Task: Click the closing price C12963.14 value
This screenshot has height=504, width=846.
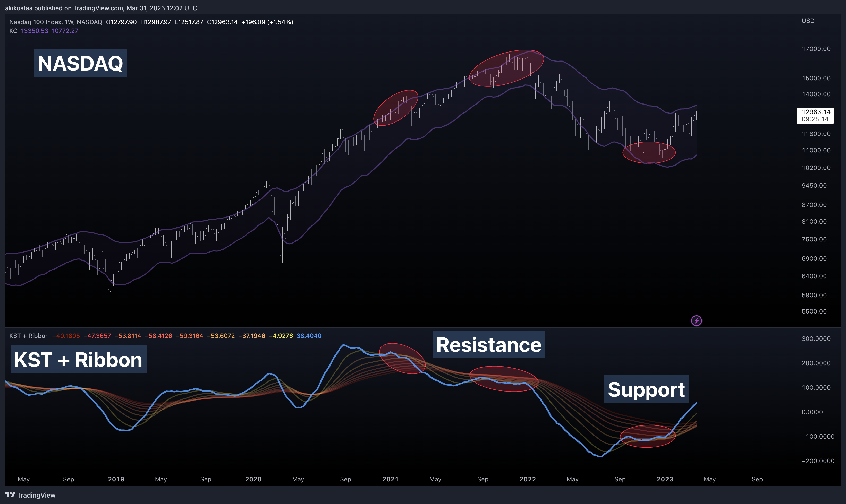Action: tap(222, 22)
